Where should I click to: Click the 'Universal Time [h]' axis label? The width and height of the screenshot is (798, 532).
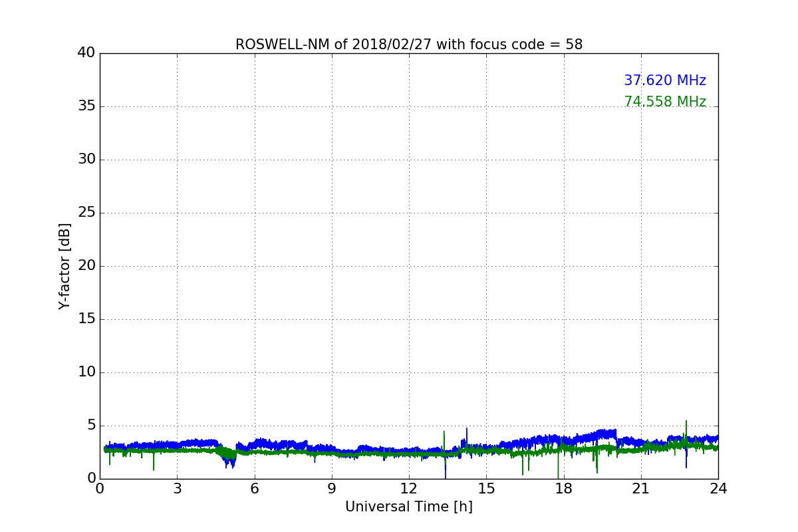pyautogui.click(x=409, y=507)
